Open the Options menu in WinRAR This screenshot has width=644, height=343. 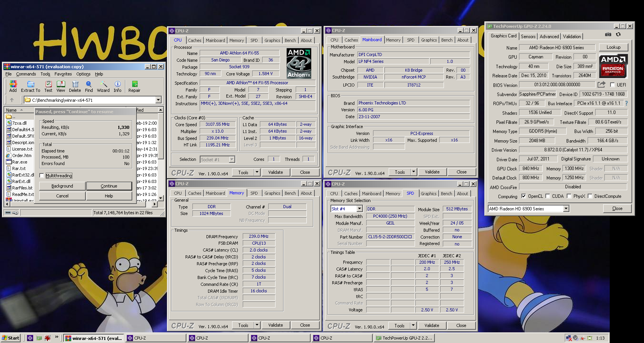83,74
